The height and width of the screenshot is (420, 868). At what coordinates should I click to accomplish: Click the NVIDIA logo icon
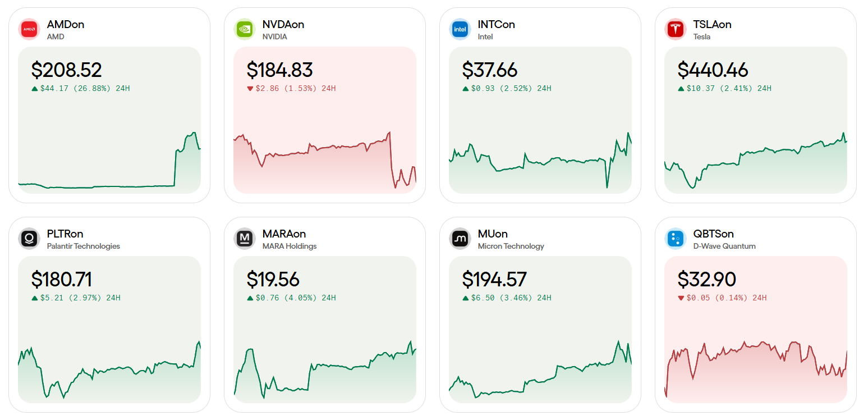tap(245, 29)
